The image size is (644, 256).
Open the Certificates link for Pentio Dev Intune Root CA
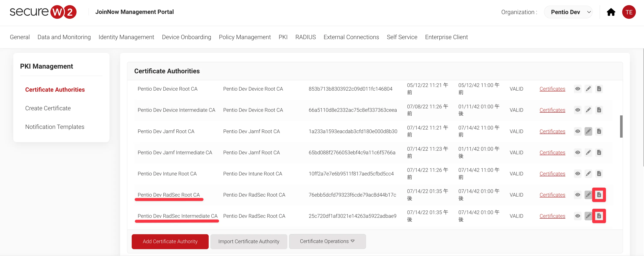click(x=552, y=174)
